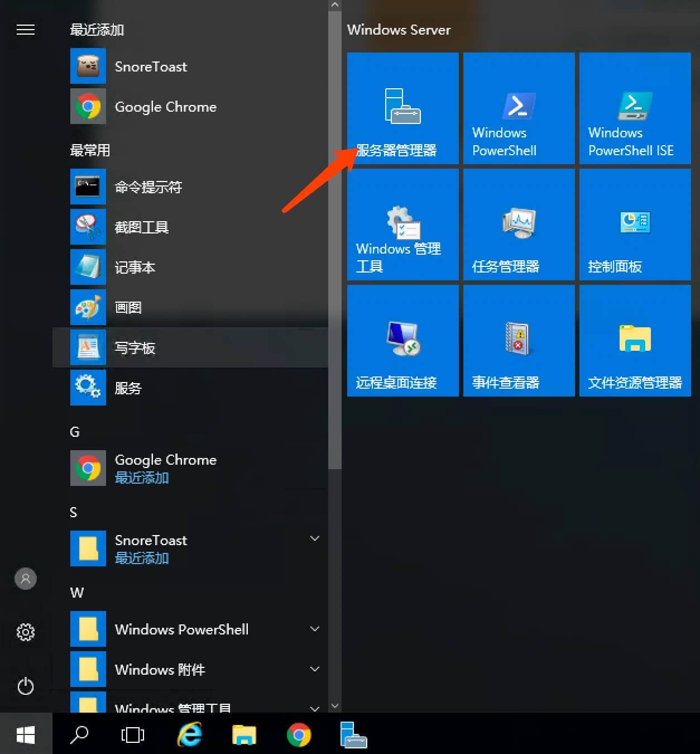This screenshot has height=754, width=700.
Task: Click the 最近添加 section heading
Action: click(x=97, y=30)
